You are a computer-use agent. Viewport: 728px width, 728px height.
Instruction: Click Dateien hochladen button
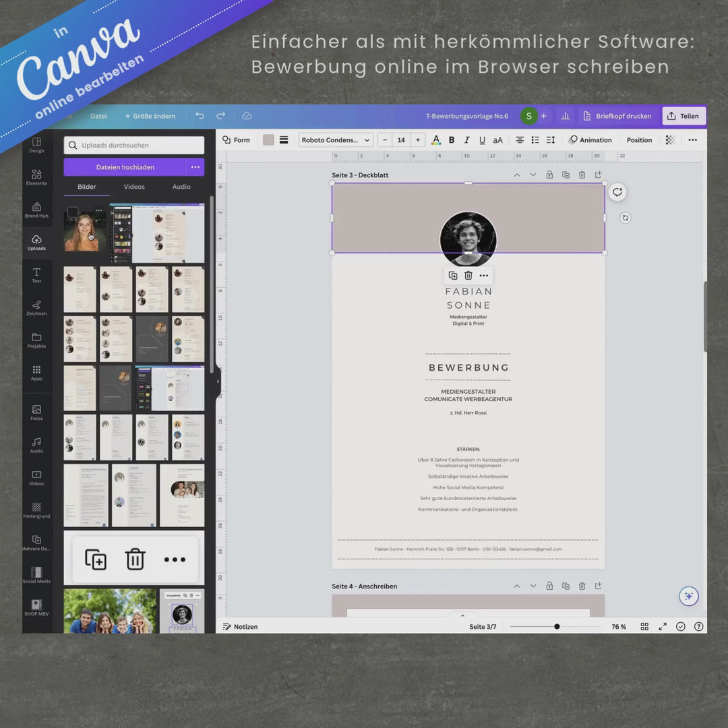(x=125, y=167)
